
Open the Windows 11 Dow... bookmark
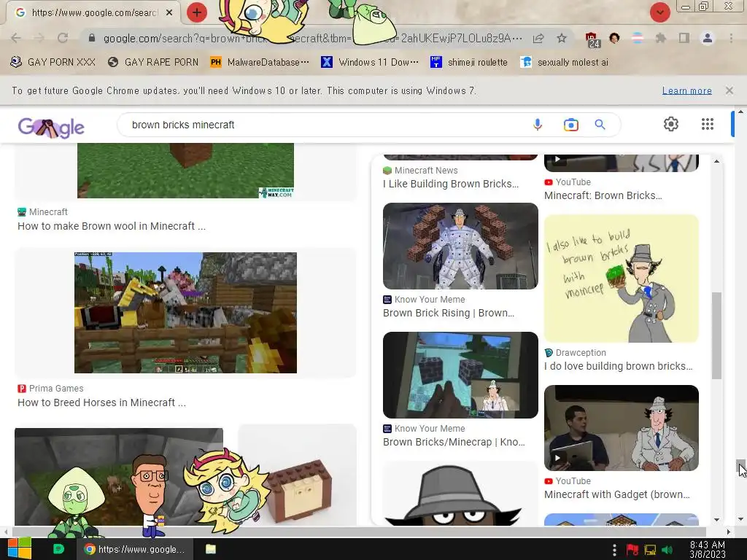click(370, 63)
